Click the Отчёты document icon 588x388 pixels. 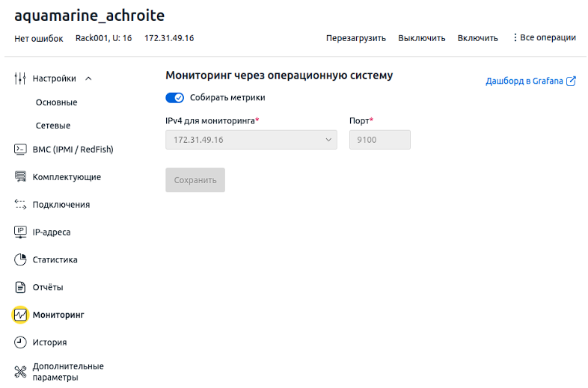coord(20,287)
